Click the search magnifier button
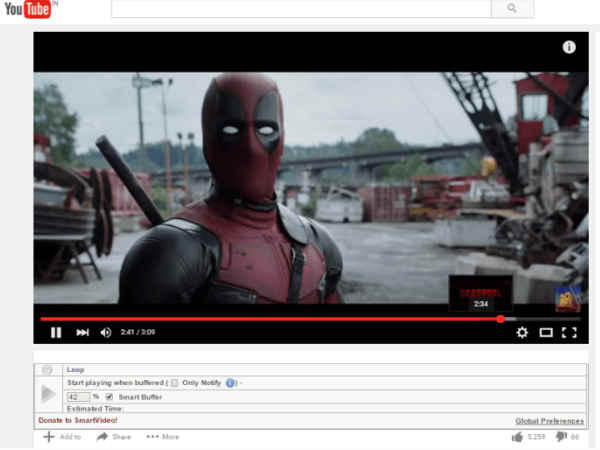 tap(512, 8)
